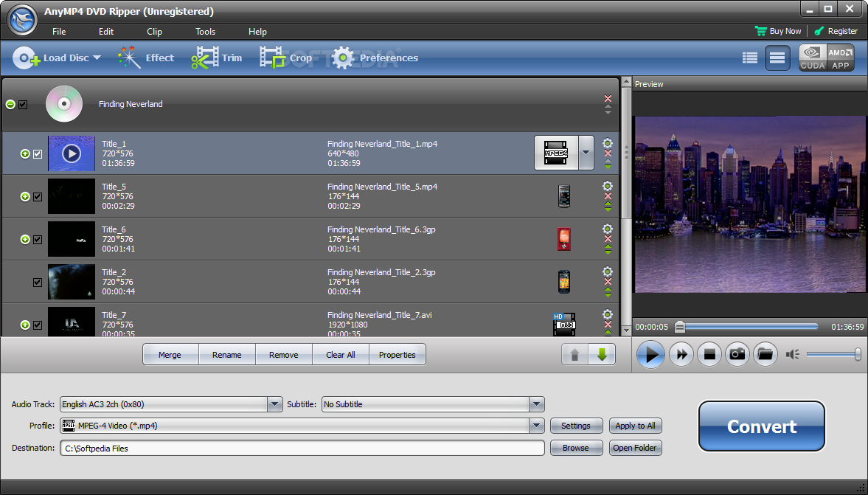The width and height of the screenshot is (868, 495).
Task: Open settings gear for Title_6
Action: (x=607, y=229)
